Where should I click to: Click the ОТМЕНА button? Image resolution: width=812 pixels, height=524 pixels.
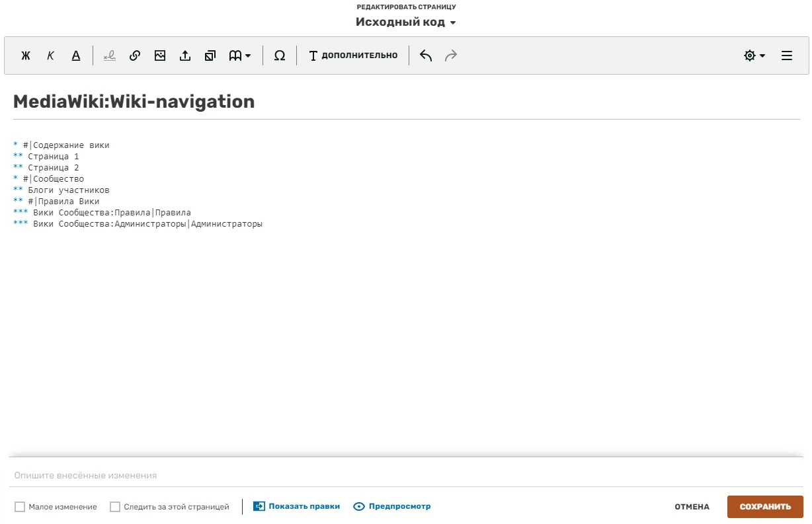pos(692,507)
